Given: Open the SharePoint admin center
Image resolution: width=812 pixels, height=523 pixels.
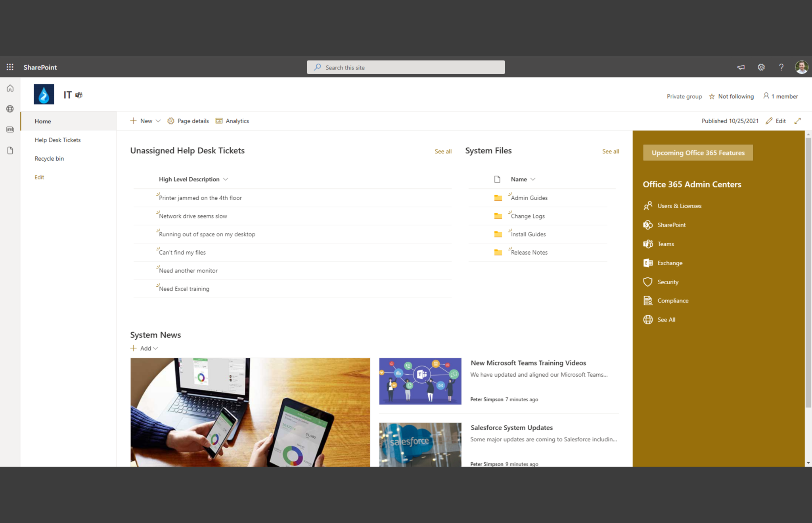Looking at the screenshot, I should click(672, 225).
